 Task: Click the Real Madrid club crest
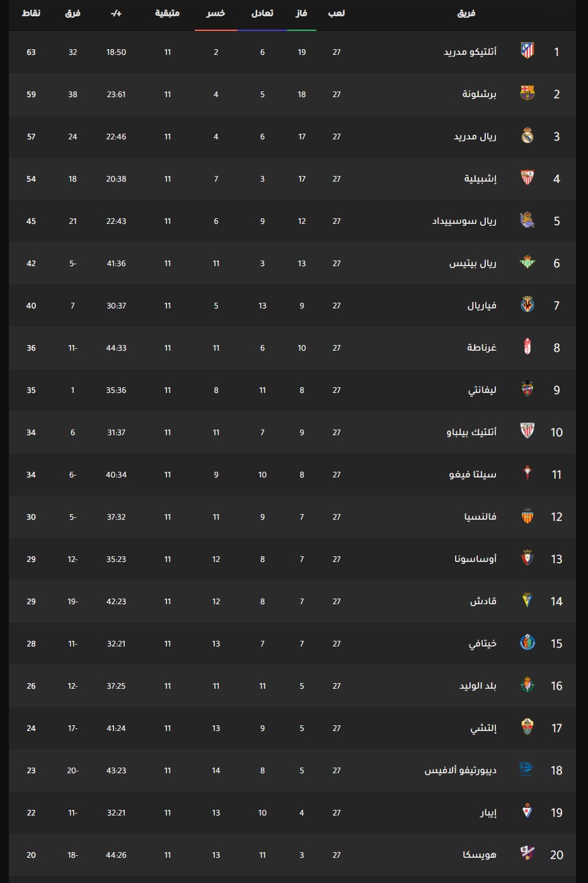pyautogui.click(x=527, y=136)
